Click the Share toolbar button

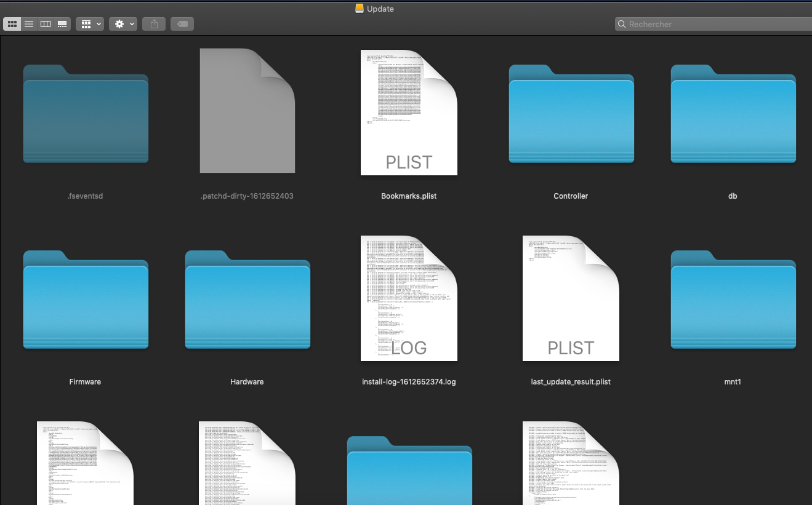[x=154, y=24]
